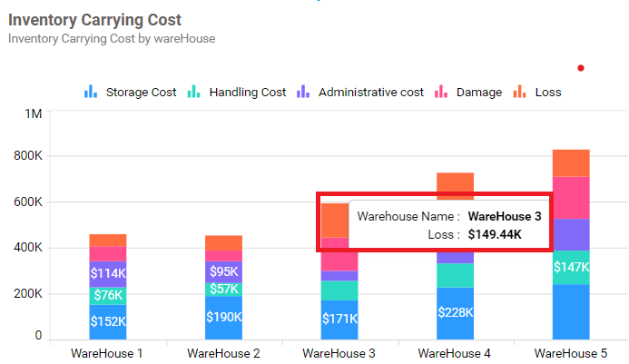The height and width of the screenshot is (364, 629).
Task: Select WareHouse 5 handling segment labeled $147K
Action: pos(571,268)
